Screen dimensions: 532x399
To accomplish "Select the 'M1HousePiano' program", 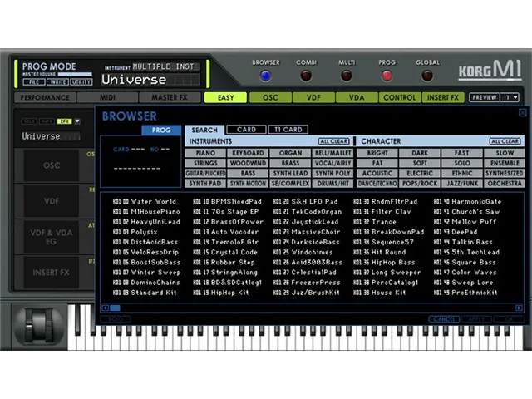I will point(146,212).
